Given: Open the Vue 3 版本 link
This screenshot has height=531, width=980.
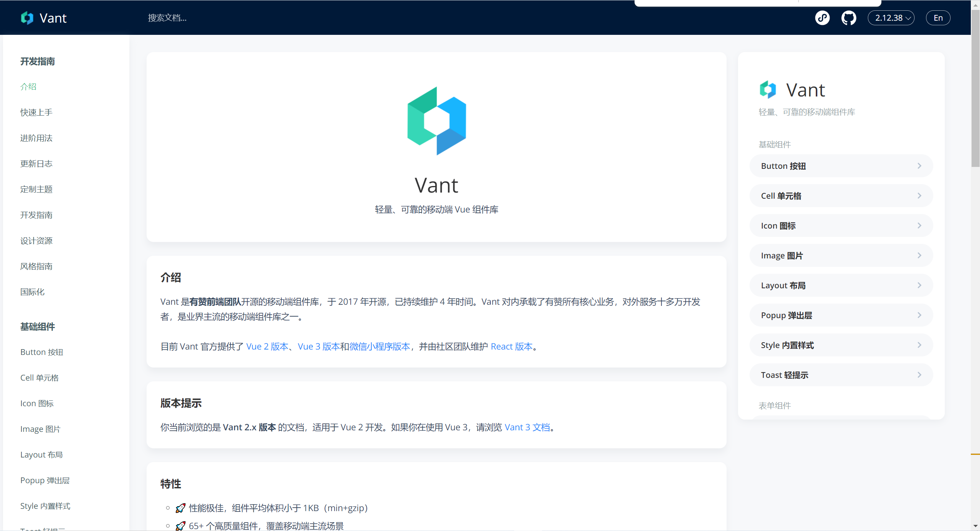Looking at the screenshot, I should tap(318, 346).
